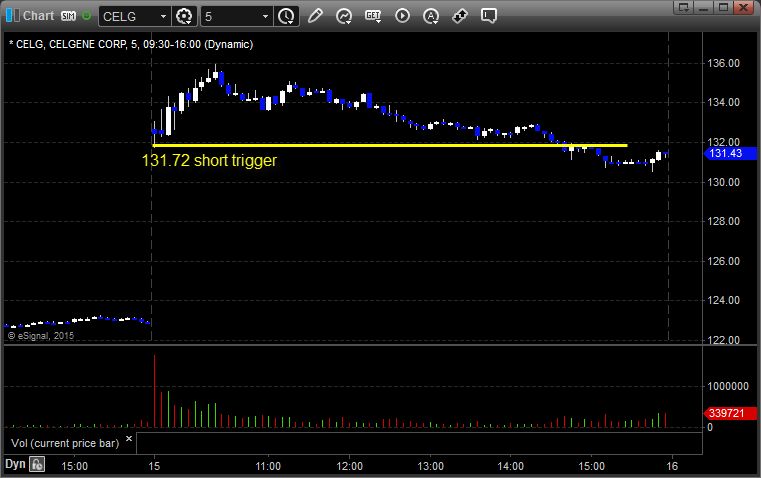
Task: Click the 11:00 time axis label
Action: point(268,466)
